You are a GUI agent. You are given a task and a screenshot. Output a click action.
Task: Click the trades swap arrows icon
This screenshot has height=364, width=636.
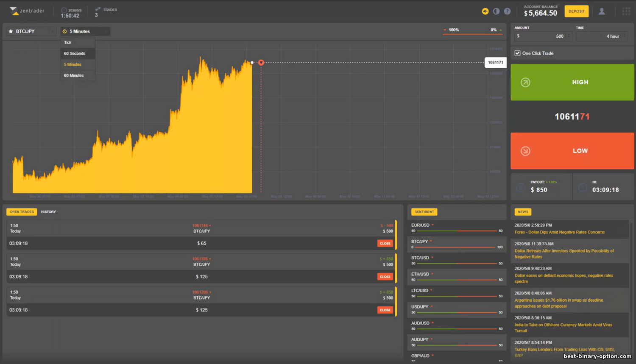(x=98, y=9)
